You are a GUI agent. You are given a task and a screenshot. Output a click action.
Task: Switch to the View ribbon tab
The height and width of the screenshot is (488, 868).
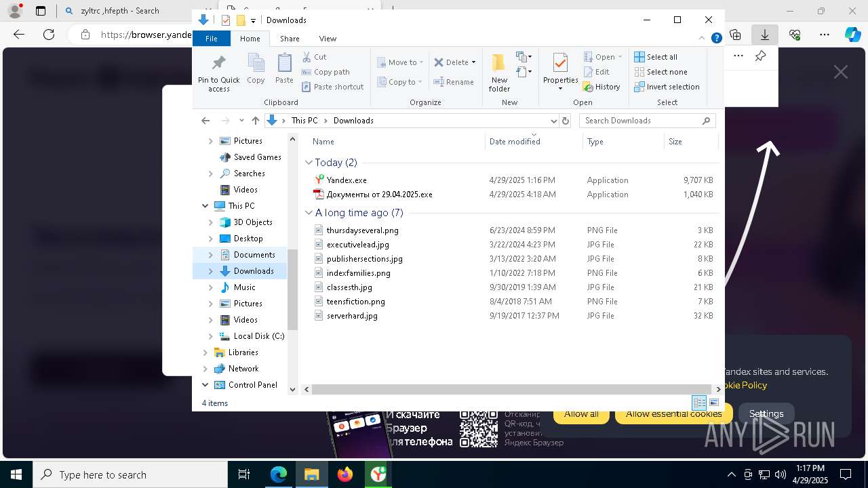328,39
